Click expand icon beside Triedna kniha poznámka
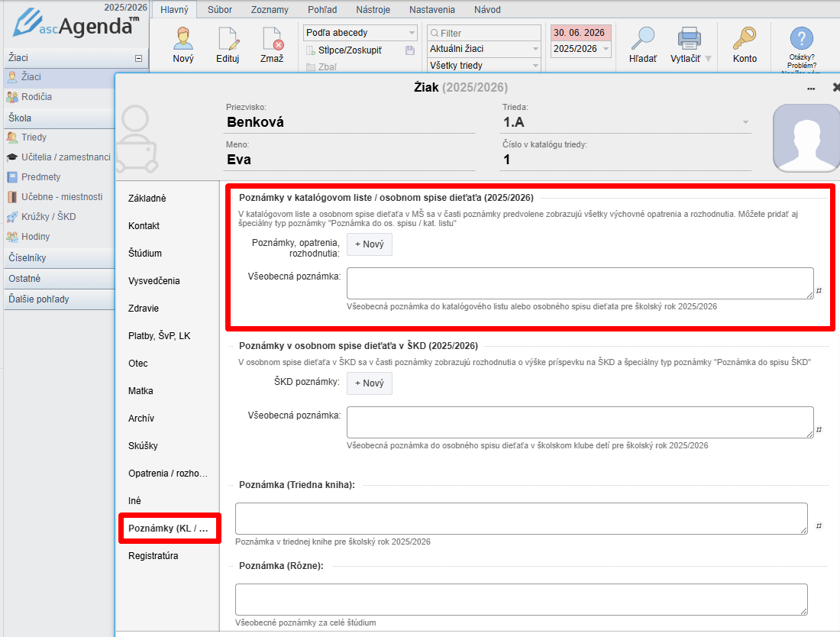 819,526
